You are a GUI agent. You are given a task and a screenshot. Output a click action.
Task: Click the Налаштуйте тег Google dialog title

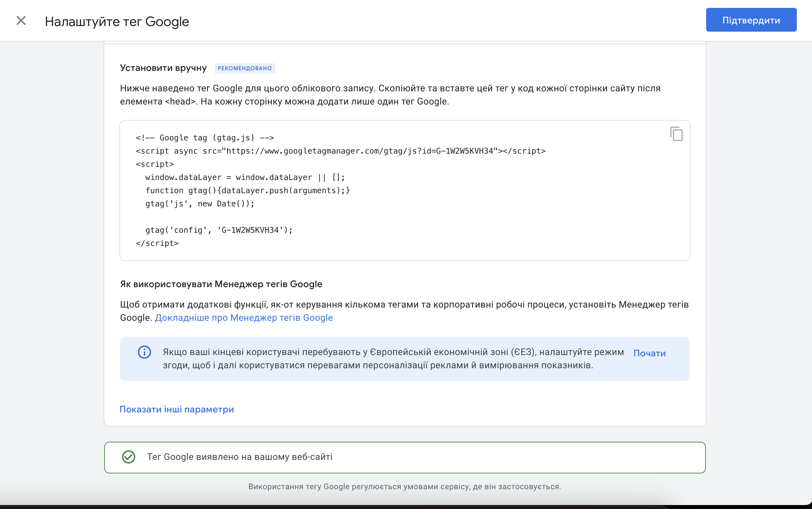click(x=117, y=21)
